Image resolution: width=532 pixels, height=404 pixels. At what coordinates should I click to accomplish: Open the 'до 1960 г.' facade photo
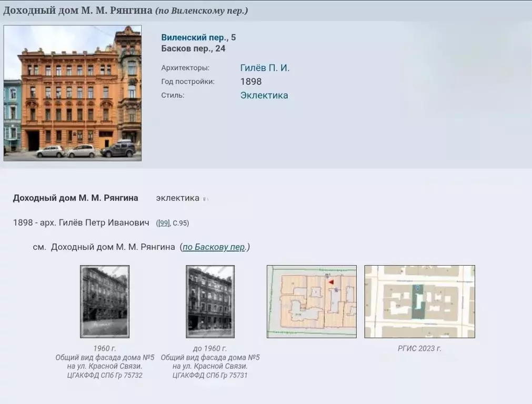click(210, 301)
